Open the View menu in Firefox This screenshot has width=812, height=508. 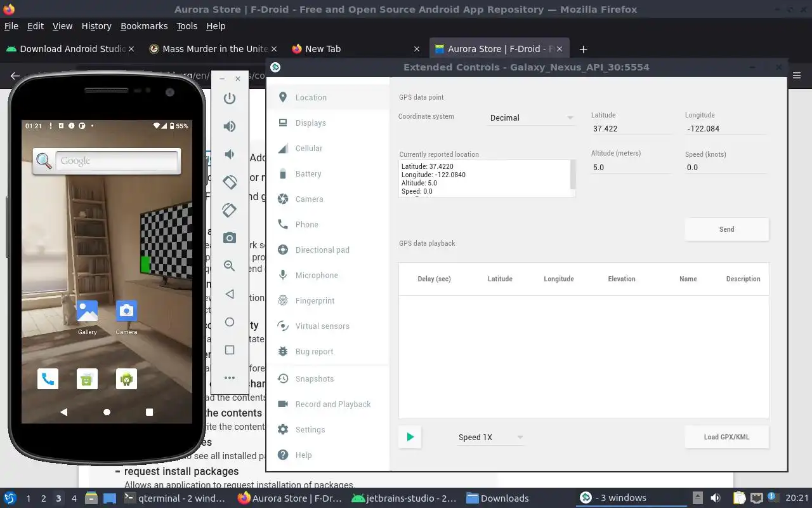tap(62, 26)
